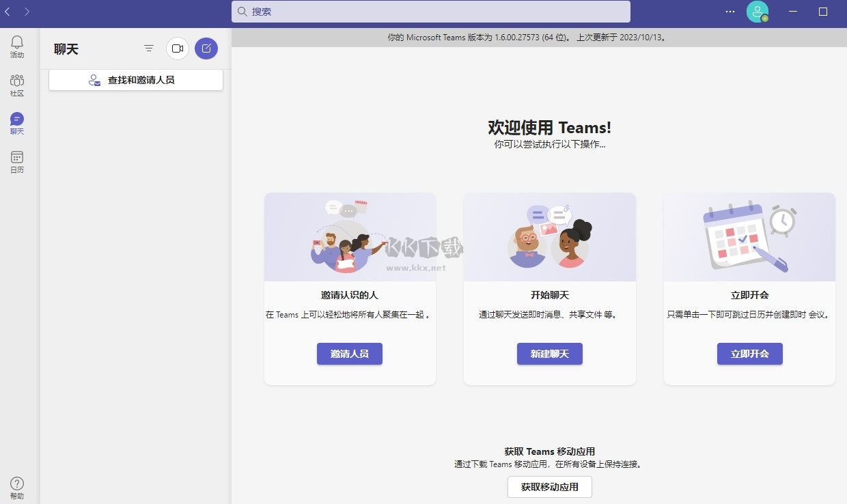Click the search magnifier icon

[241, 11]
